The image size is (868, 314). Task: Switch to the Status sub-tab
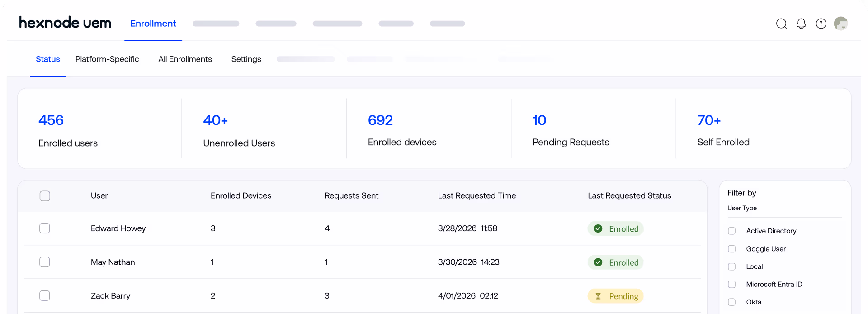[48, 59]
